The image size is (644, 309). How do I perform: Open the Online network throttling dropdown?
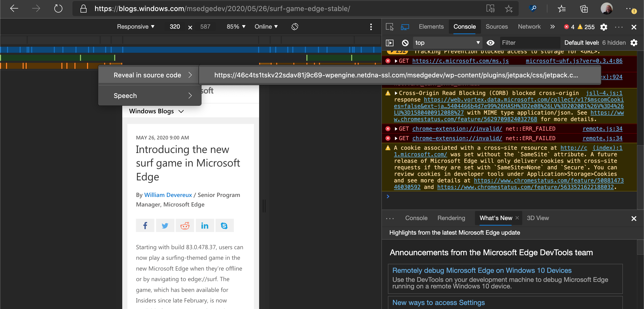click(266, 27)
